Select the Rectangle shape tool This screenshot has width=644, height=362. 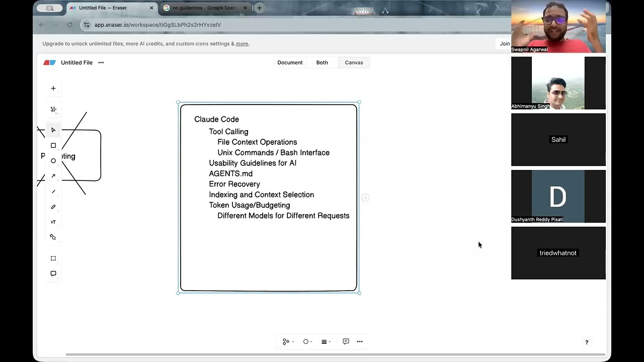click(53, 145)
